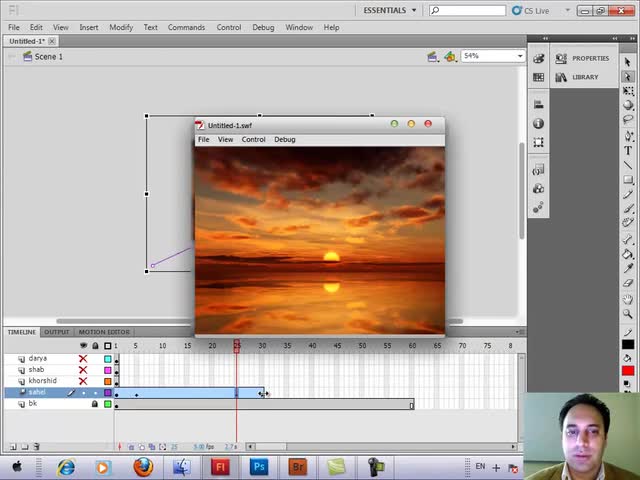Open the Code Snippets panel icon

(538, 170)
